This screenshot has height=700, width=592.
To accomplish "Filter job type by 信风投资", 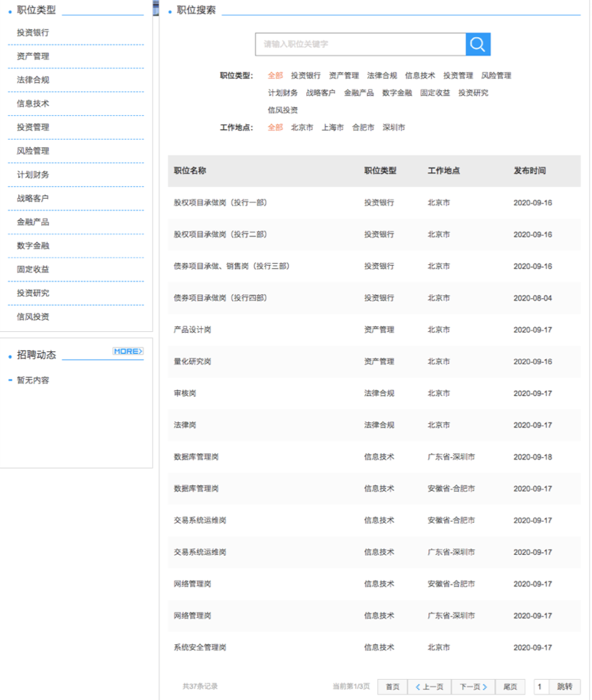I will coord(282,110).
